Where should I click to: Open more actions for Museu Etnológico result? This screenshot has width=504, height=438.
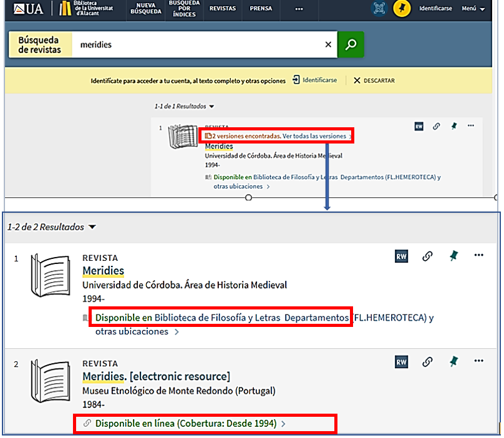click(479, 361)
